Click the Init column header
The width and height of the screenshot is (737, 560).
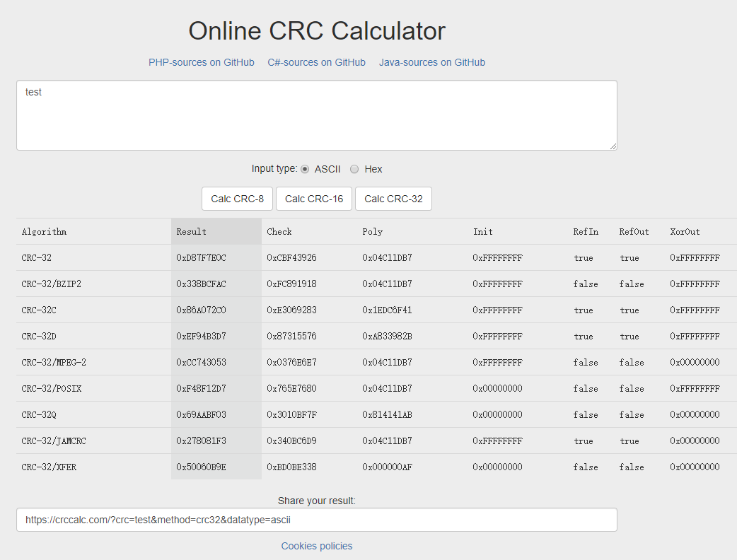(x=482, y=232)
